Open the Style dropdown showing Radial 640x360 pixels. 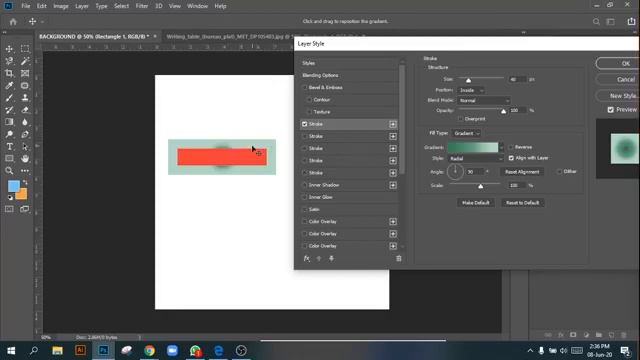[x=476, y=158]
